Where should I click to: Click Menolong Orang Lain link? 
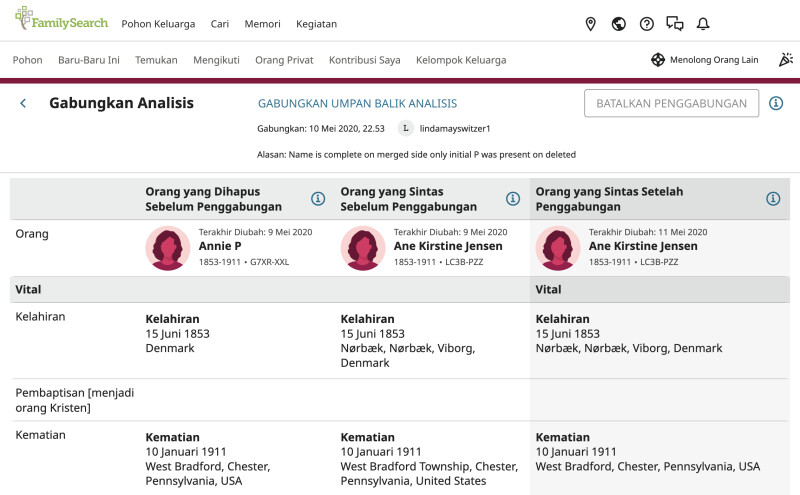[x=714, y=60]
